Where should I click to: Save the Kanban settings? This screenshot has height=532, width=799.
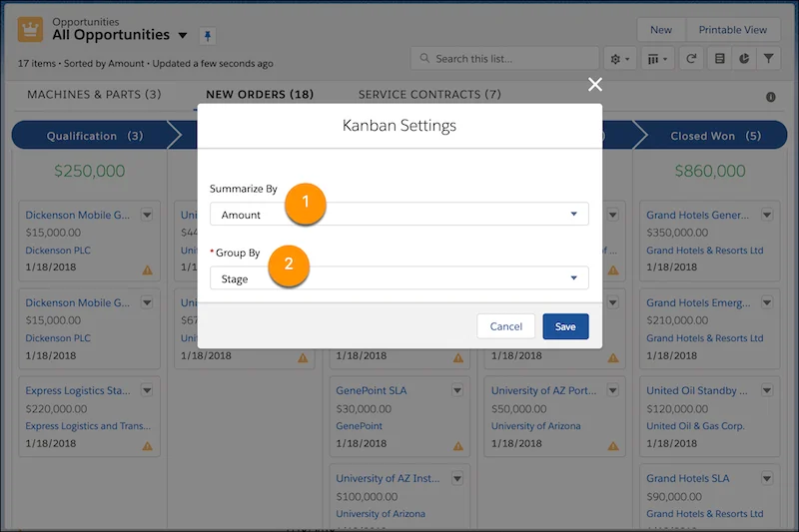click(565, 326)
